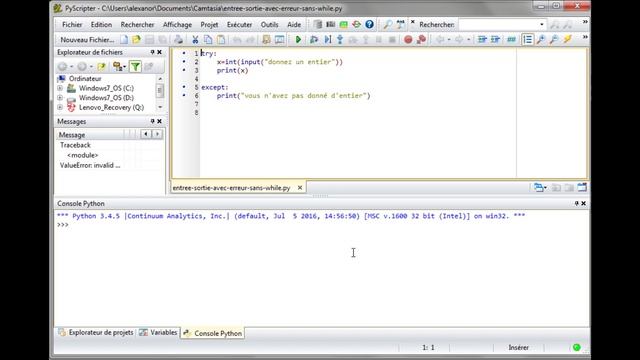Pin the Explorateur de fichiers panel
This screenshot has width=640, height=360.
click(x=152, y=52)
